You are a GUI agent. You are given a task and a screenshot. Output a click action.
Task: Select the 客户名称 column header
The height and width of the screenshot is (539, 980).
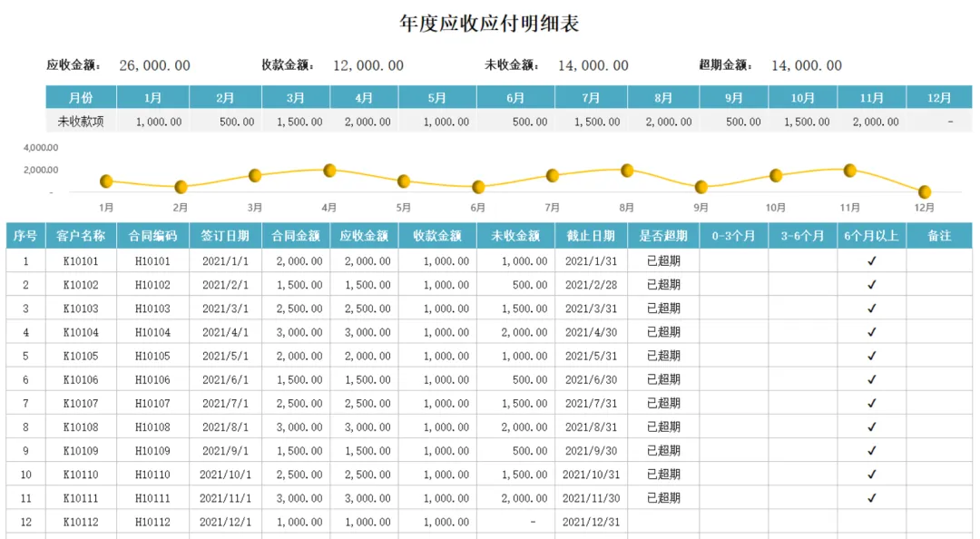81,236
